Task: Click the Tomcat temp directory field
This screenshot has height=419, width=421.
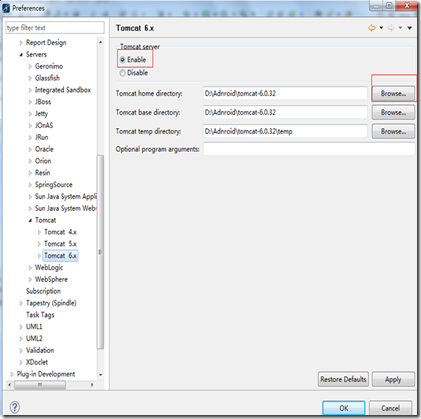Action: 285,131
